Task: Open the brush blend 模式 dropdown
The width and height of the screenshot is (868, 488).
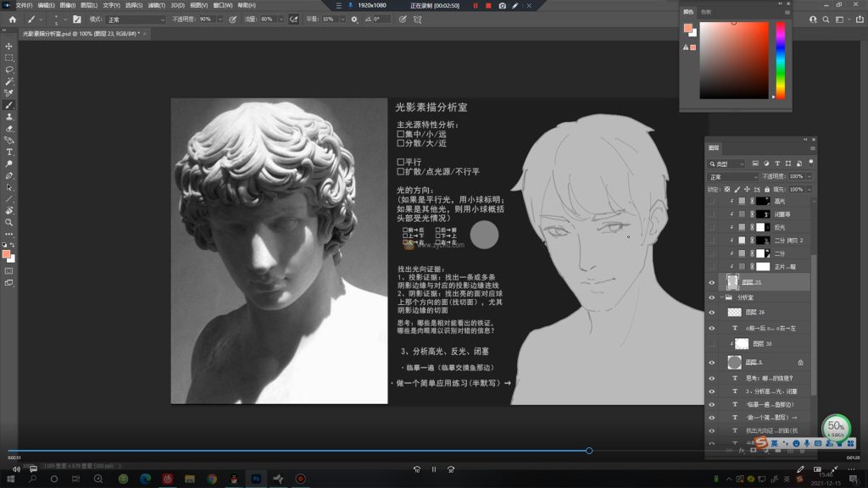Action: 136,19
